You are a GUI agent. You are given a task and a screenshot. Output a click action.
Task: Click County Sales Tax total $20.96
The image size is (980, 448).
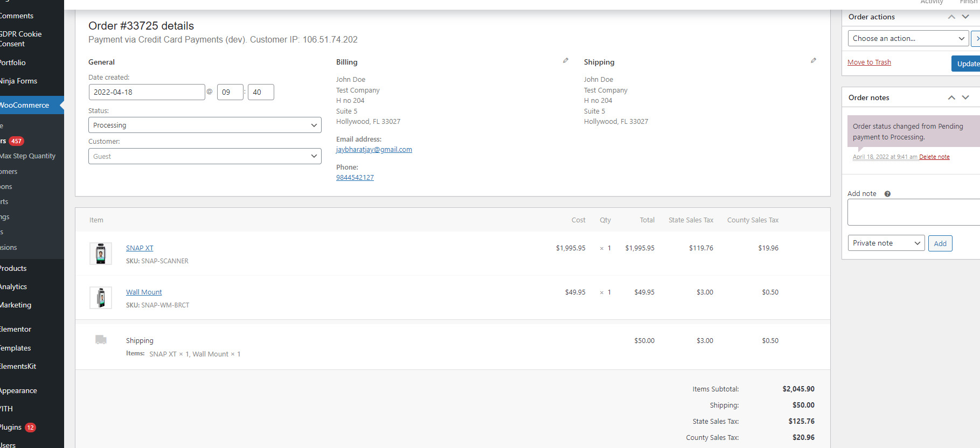(x=803, y=438)
